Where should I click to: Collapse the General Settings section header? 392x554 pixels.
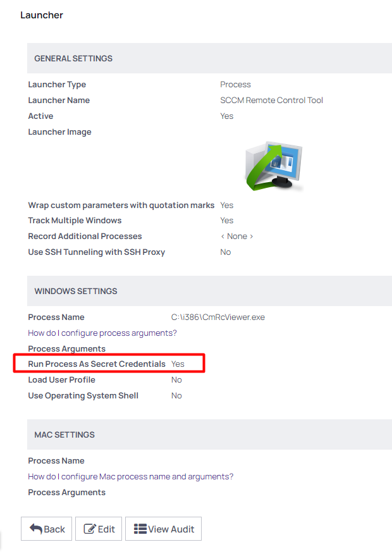71,58
